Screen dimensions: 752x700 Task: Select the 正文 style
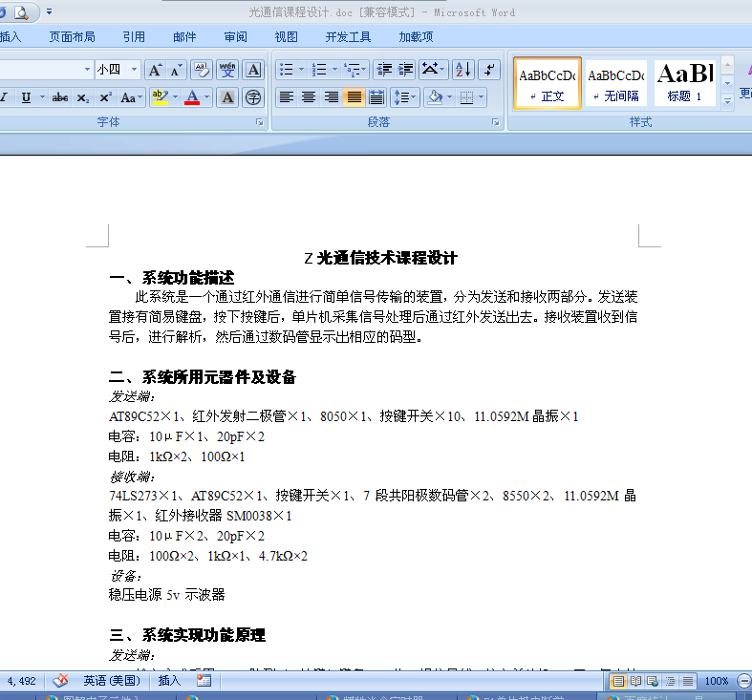[548, 83]
